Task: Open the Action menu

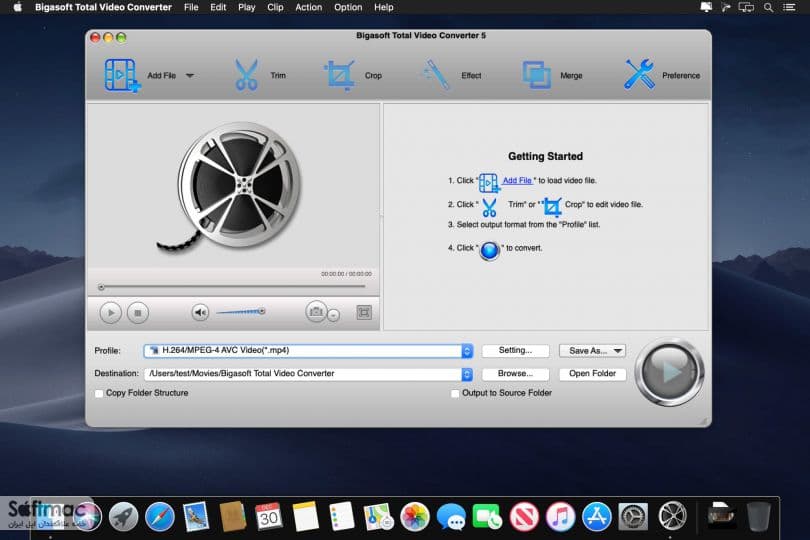Action: [308, 7]
